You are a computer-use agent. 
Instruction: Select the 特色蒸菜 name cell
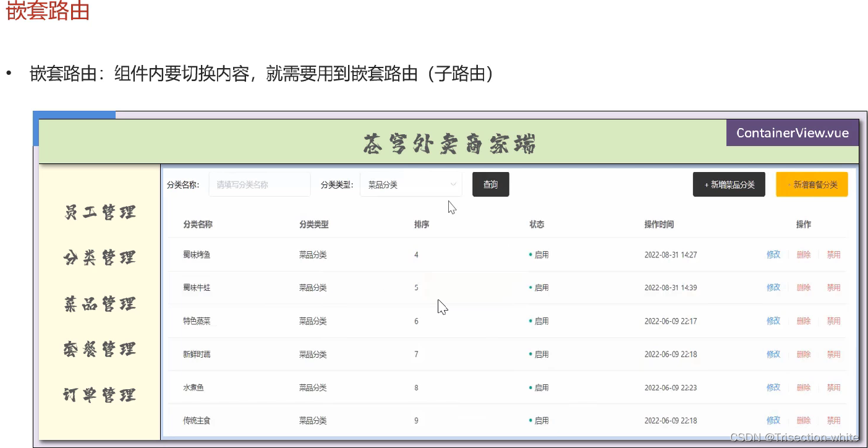click(197, 321)
